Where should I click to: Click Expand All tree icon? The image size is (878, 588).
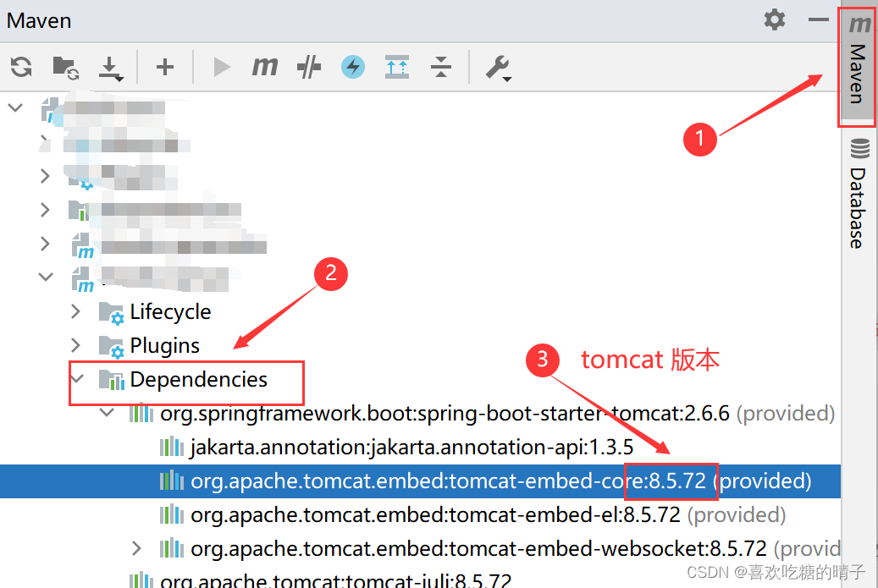(x=397, y=67)
